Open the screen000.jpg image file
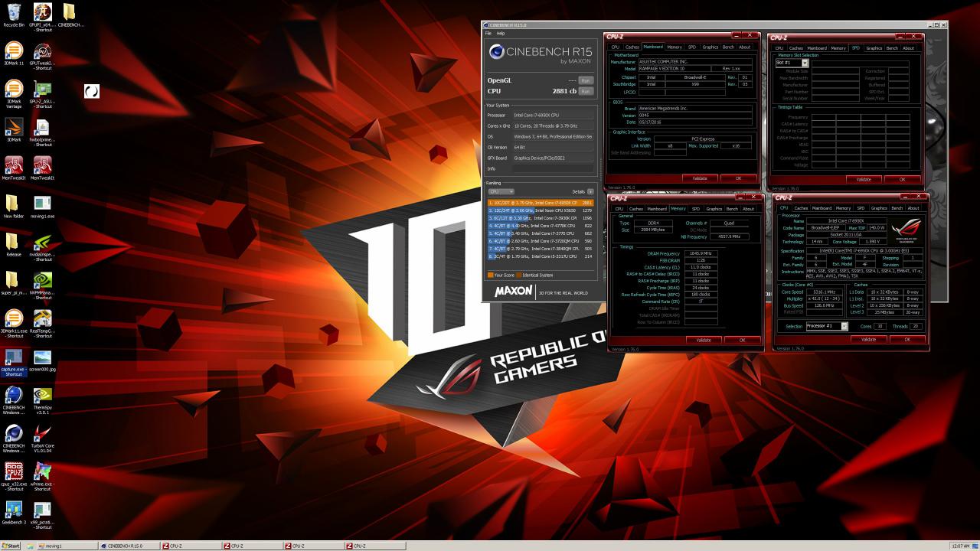This screenshot has width=980, height=551. pyautogui.click(x=42, y=360)
